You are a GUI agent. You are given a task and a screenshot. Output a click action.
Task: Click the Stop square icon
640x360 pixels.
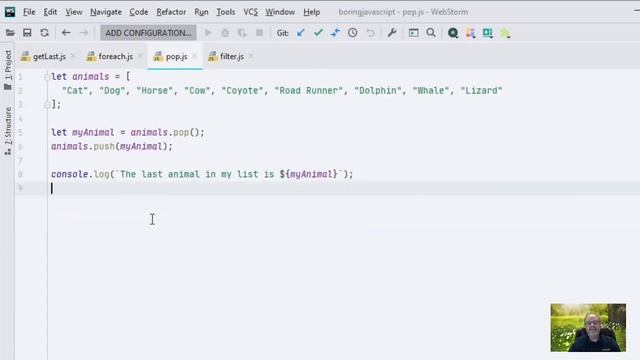tap(259, 33)
